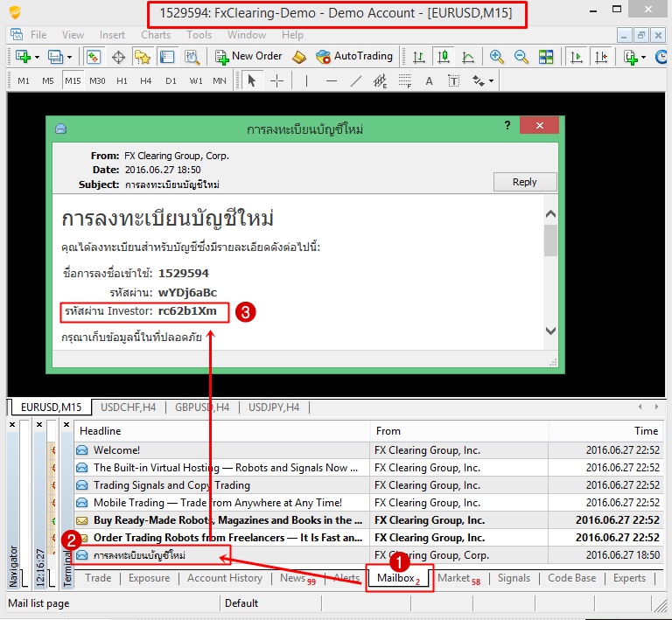The height and width of the screenshot is (620, 672).
Task: Click the help question mark in mail dialog
Action: 507,125
